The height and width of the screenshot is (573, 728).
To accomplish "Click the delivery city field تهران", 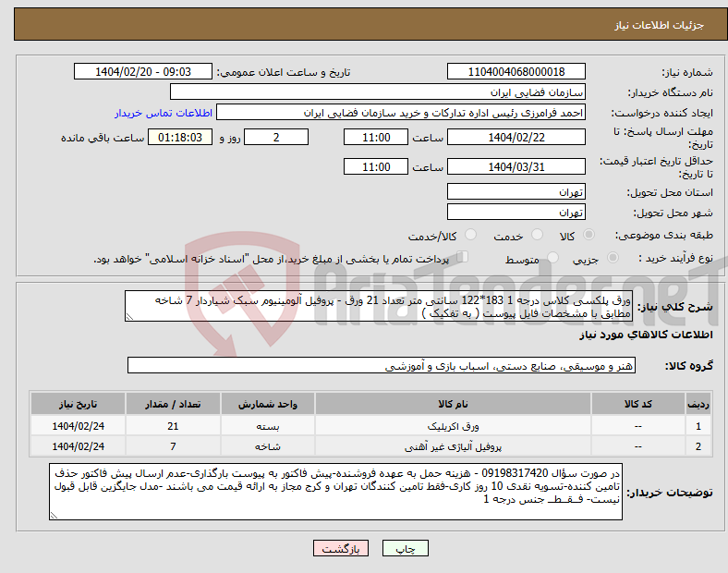I will pyautogui.click(x=516, y=213).
